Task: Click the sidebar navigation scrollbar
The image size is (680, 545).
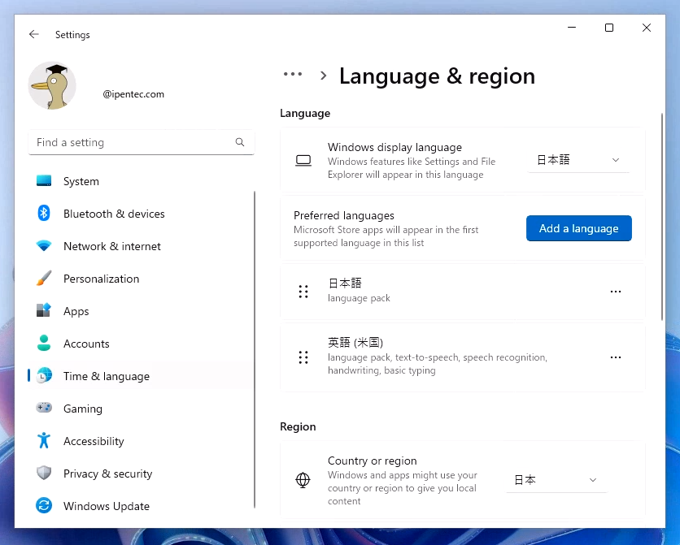Action: click(x=255, y=349)
